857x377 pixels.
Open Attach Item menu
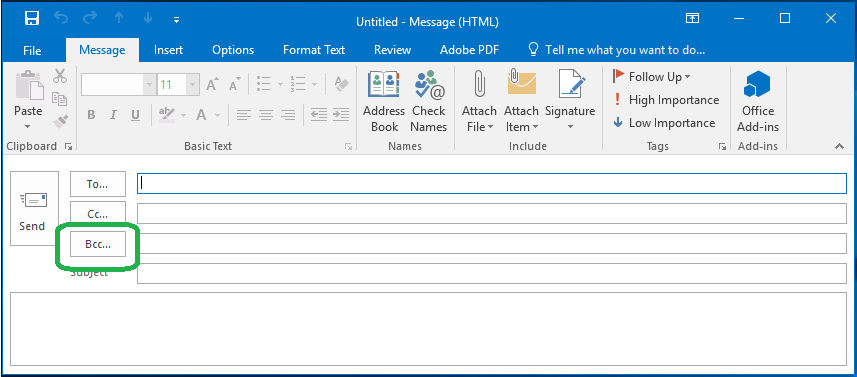tap(521, 102)
